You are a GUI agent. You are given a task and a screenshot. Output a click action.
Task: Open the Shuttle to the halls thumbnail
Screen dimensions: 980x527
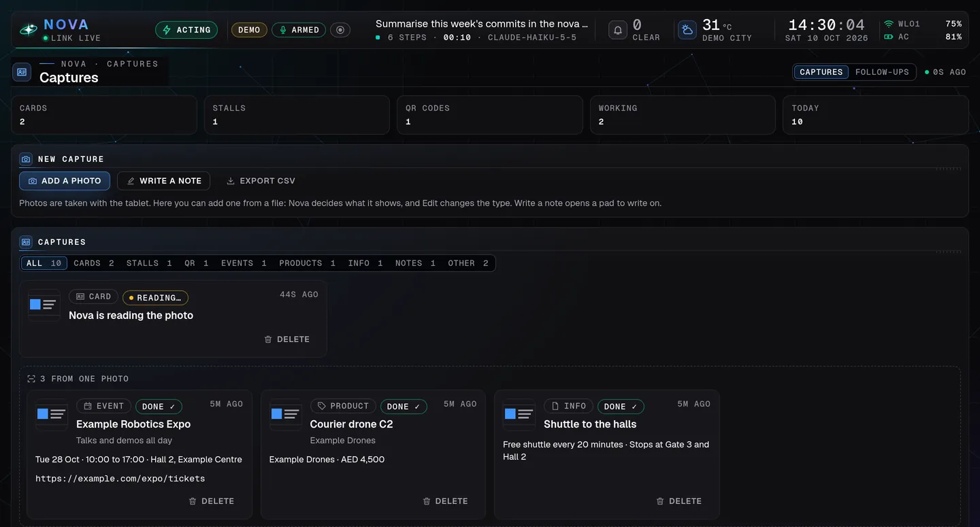tap(519, 414)
